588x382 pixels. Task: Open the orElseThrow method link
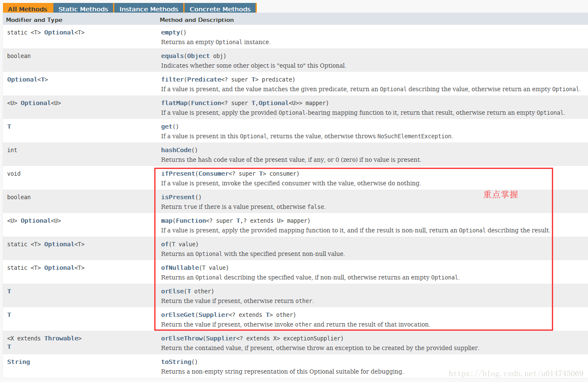click(x=182, y=338)
